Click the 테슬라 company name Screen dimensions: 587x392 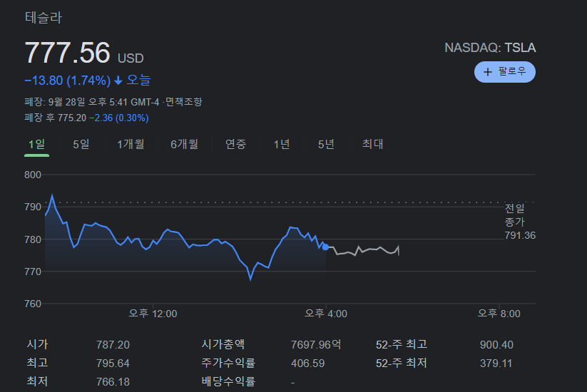pyautogui.click(x=44, y=18)
